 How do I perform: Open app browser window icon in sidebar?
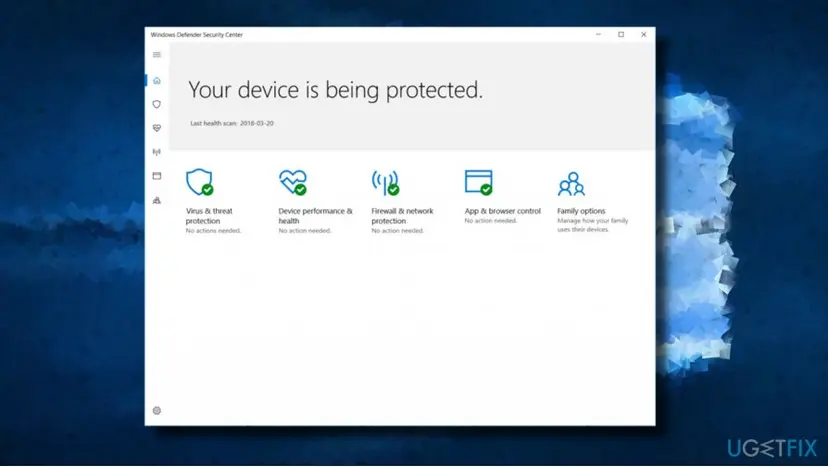point(157,176)
